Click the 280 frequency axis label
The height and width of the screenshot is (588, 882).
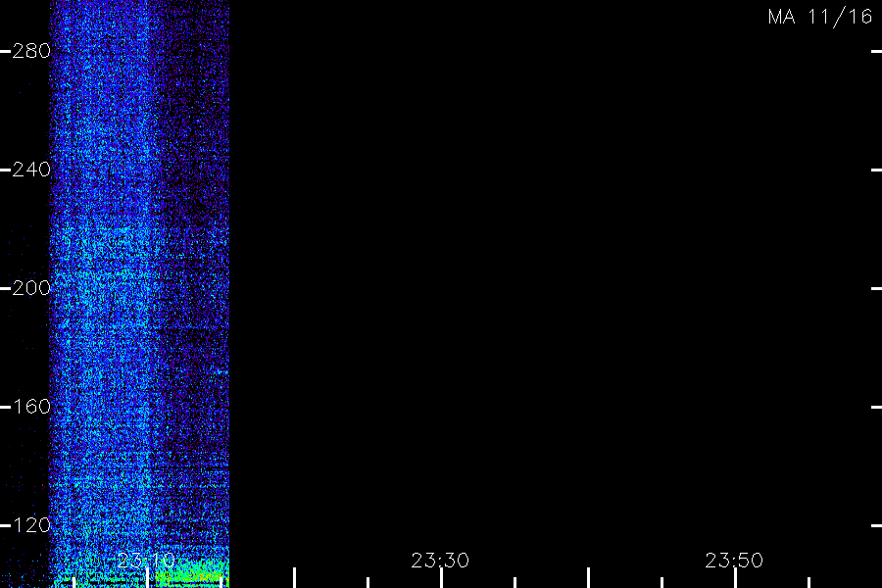(31, 51)
